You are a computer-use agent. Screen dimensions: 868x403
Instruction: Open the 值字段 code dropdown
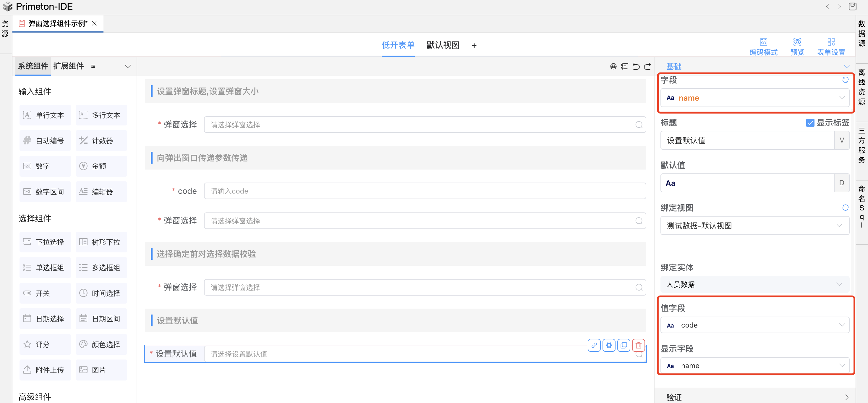(754, 325)
